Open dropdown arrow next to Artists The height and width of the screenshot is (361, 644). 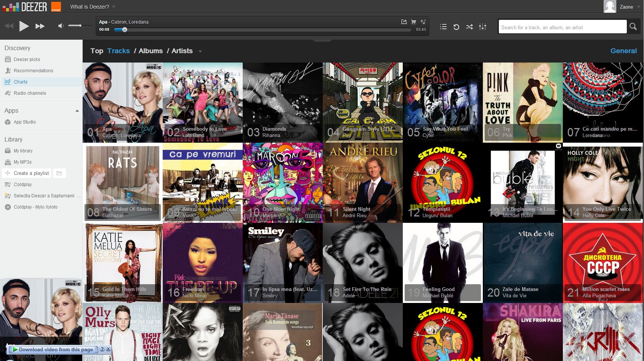point(200,51)
